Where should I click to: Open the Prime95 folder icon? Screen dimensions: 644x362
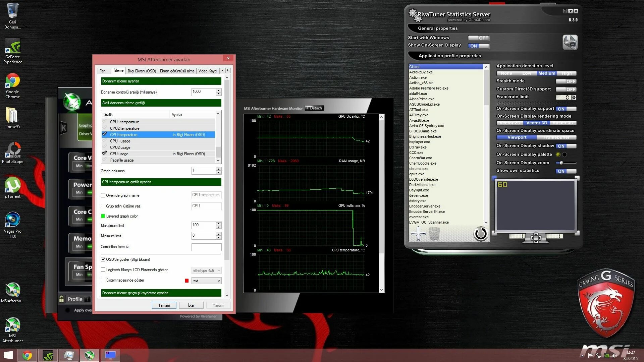coord(12,118)
